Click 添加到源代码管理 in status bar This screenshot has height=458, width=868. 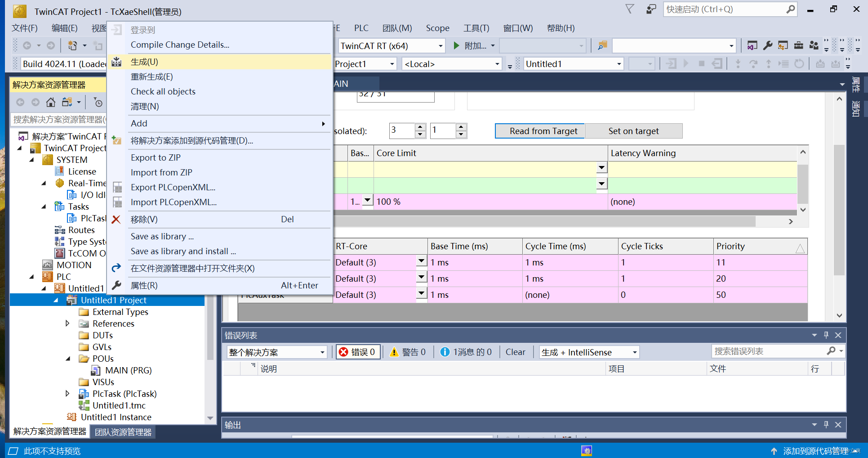click(x=815, y=451)
